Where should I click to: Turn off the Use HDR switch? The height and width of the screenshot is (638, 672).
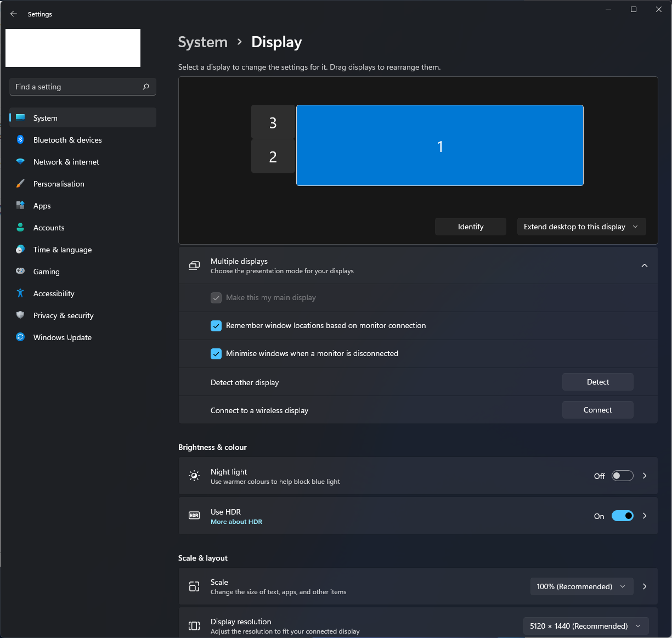click(623, 516)
